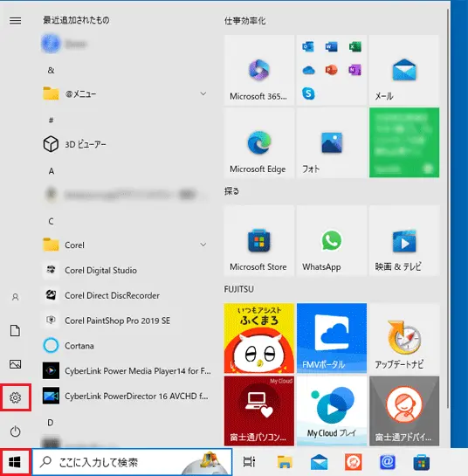Click the Windows Start button

click(15, 462)
